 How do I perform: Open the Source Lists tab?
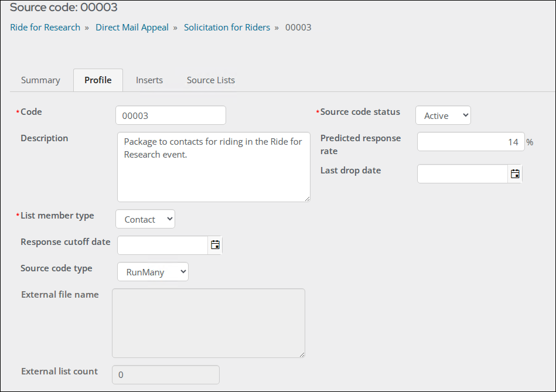(211, 80)
